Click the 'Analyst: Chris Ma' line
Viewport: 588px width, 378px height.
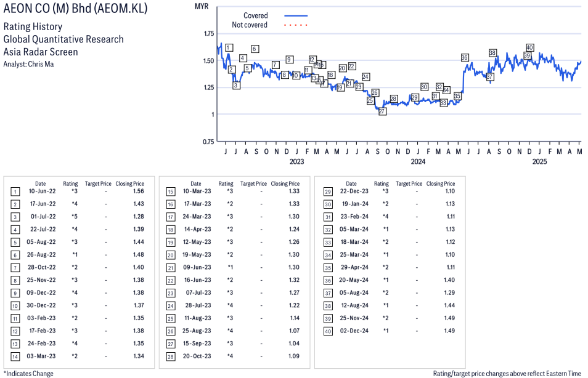click(28, 64)
